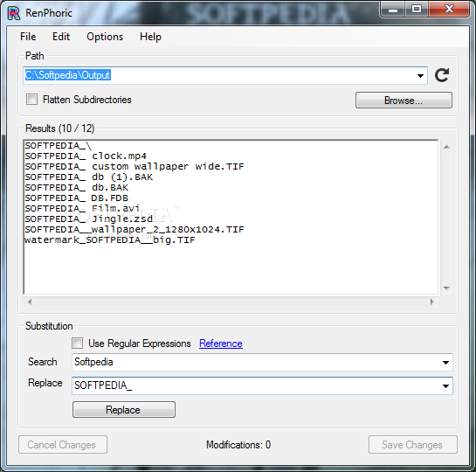This screenshot has width=476, height=472.
Task: Select the SOFTPEDIA_\ folder line
Action: click(58, 146)
